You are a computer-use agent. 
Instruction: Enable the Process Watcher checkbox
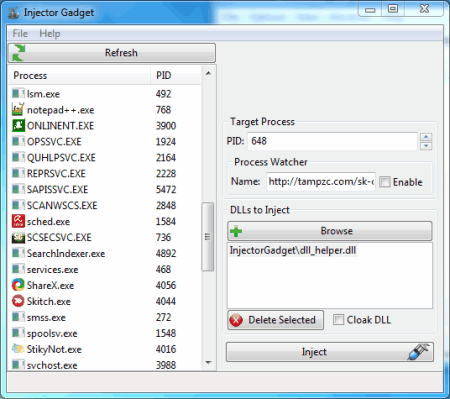(385, 182)
